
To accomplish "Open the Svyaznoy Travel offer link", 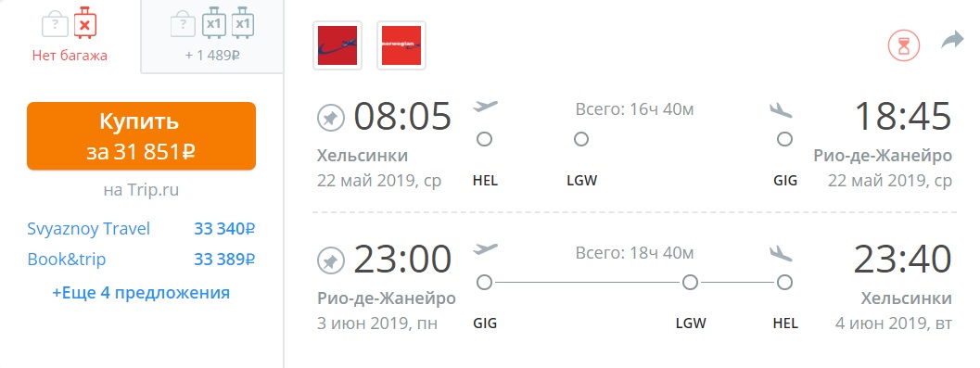I will click(89, 229).
